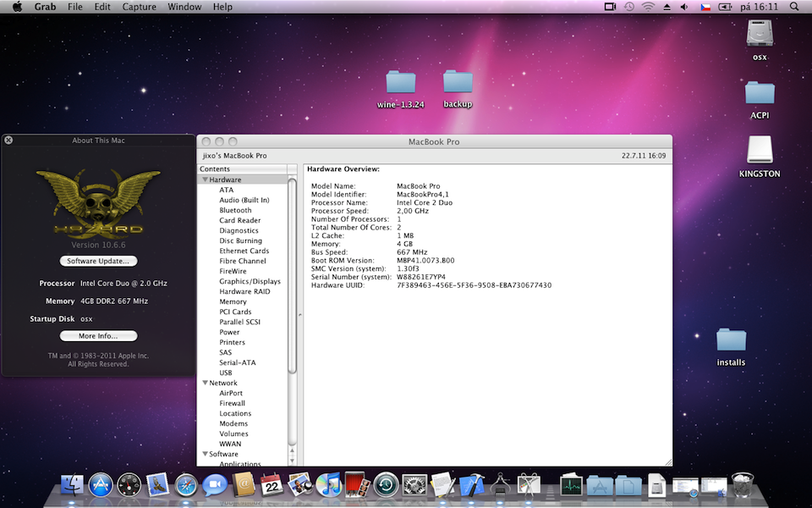The image size is (812, 508).
Task: Click Version 10.6.6 text
Action: pos(98,245)
